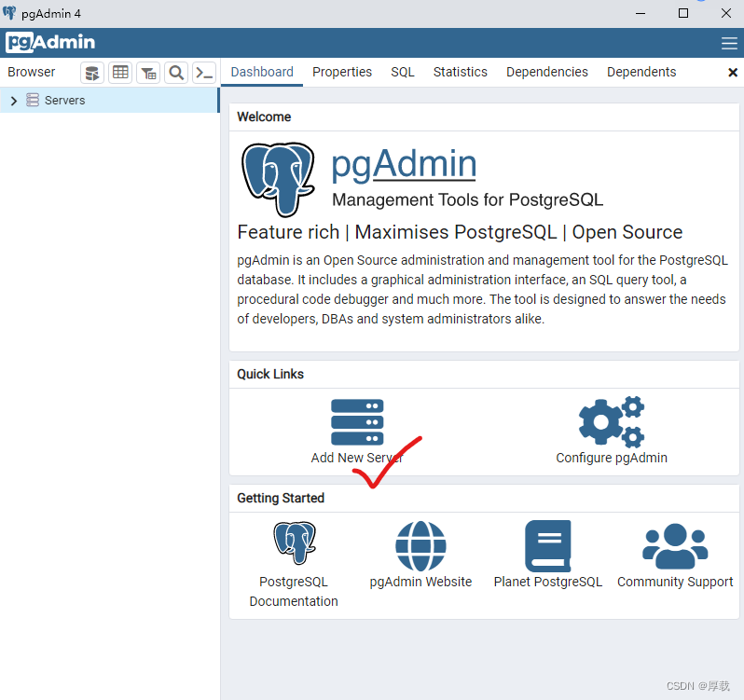Viewport: 744px width, 700px height.
Task: Click the Getting Started panel header
Action: 484,498
